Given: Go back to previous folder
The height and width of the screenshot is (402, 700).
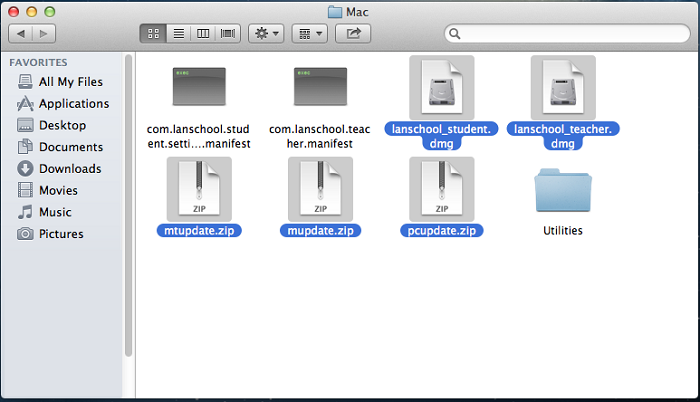Looking at the screenshot, I should (21, 34).
